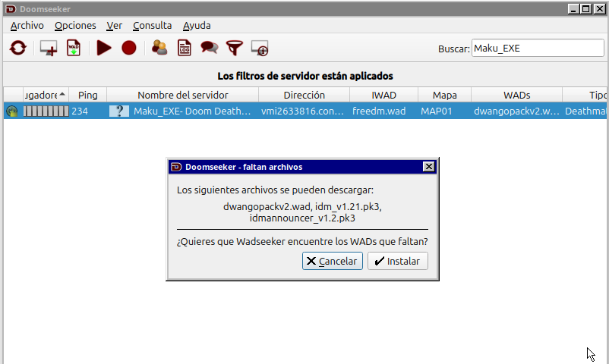Open the Consulta menu
Viewport: 609px width, 364px height.
coord(152,26)
